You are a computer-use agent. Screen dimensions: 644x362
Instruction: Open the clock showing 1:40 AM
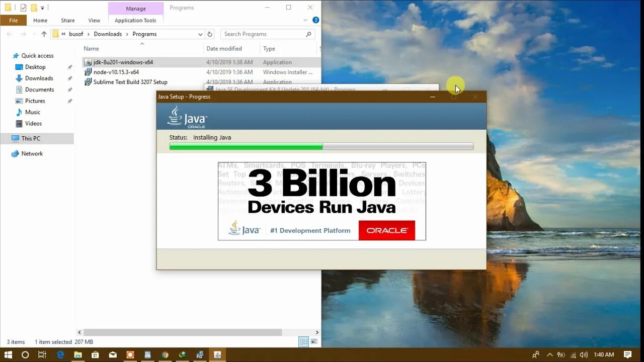[x=604, y=354]
